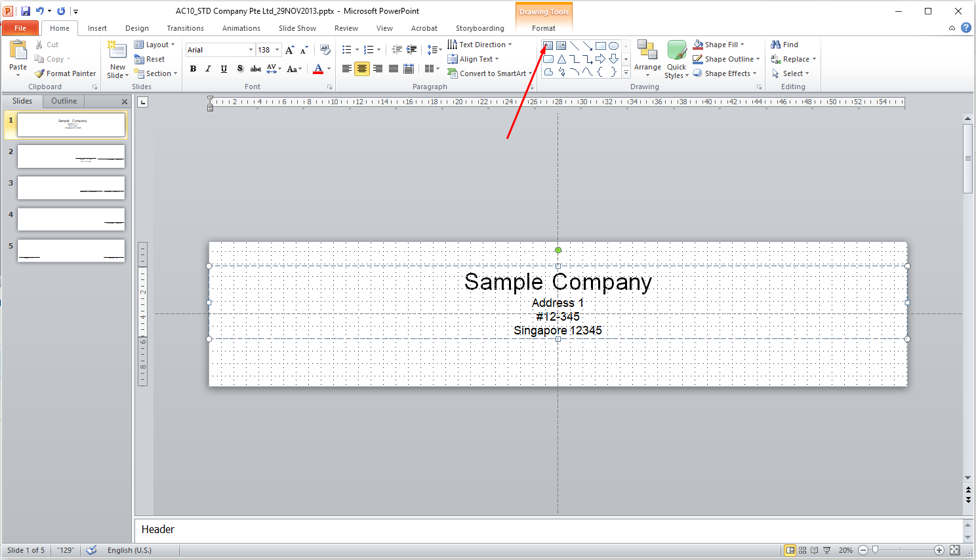Open the font name dropdown showing Arial
The width and height of the screenshot is (976, 560).
(251, 50)
